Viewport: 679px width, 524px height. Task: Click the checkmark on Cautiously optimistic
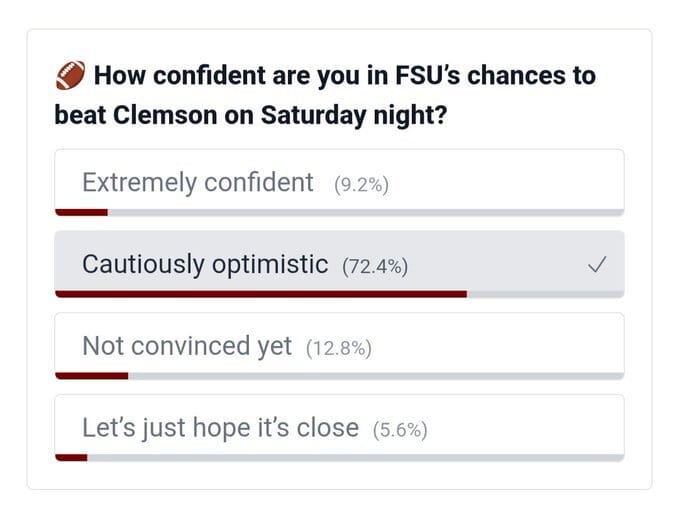point(597,265)
